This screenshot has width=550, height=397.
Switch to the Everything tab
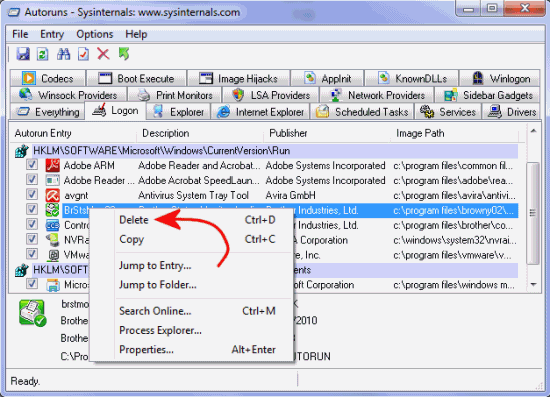click(x=48, y=112)
